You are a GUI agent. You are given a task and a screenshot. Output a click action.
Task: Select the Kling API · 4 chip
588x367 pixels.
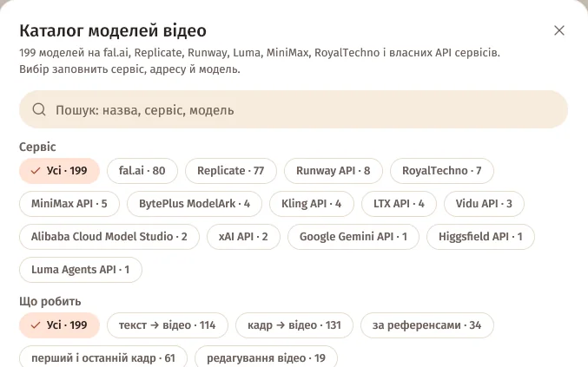pos(311,204)
